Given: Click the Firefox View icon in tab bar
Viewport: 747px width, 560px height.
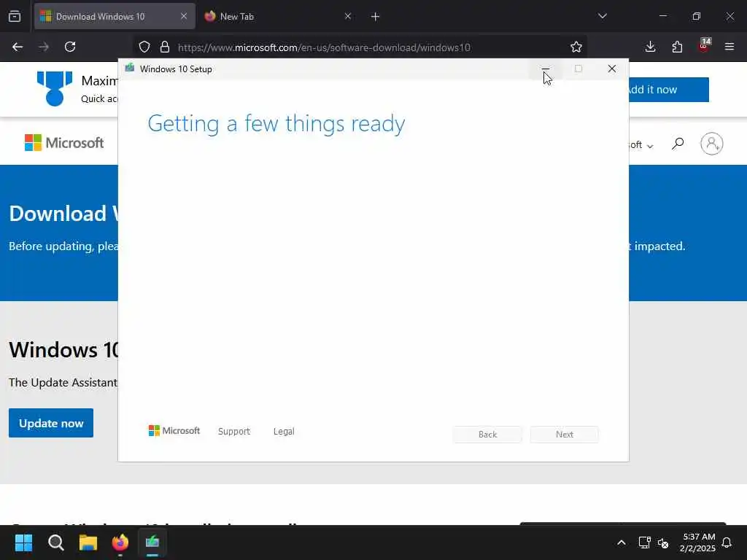Looking at the screenshot, I should 15,16.
